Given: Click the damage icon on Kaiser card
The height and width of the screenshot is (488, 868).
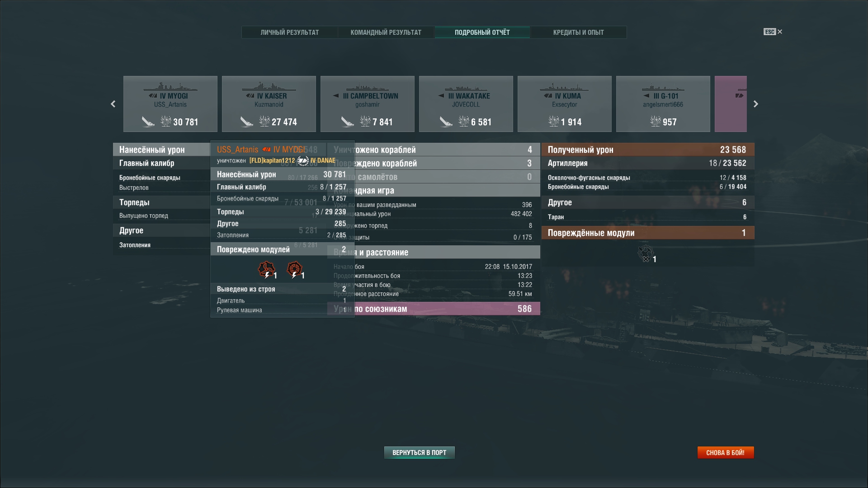Looking at the screenshot, I should (x=264, y=121).
